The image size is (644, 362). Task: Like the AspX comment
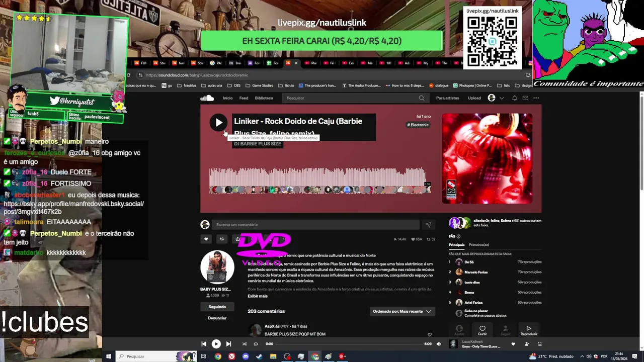tap(429, 334)
